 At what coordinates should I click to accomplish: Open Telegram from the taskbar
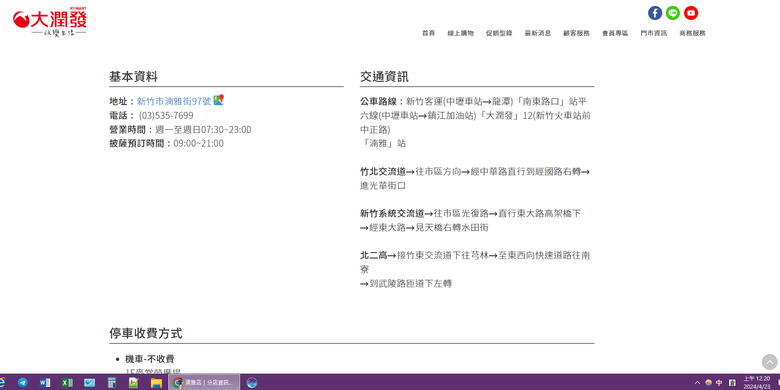[23, 383]
